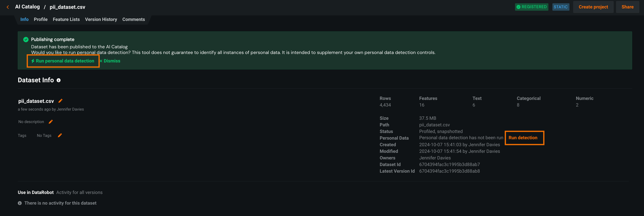Viewport: 644px width, 216px height.
Task: Navigate to AI Catalog breadcrumb link
Action: tap(27, 7)
